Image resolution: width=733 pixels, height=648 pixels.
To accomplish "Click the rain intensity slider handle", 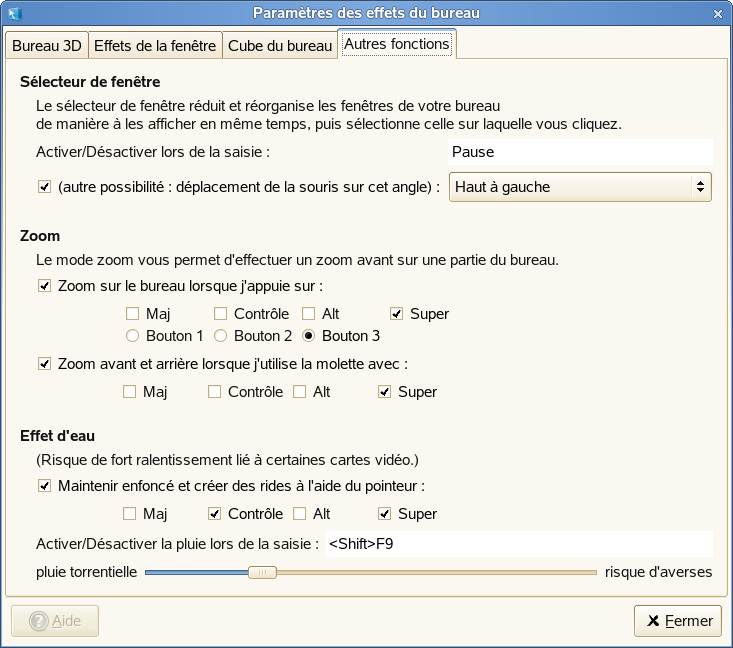I will pyautogui.click(x=262, y=573).
